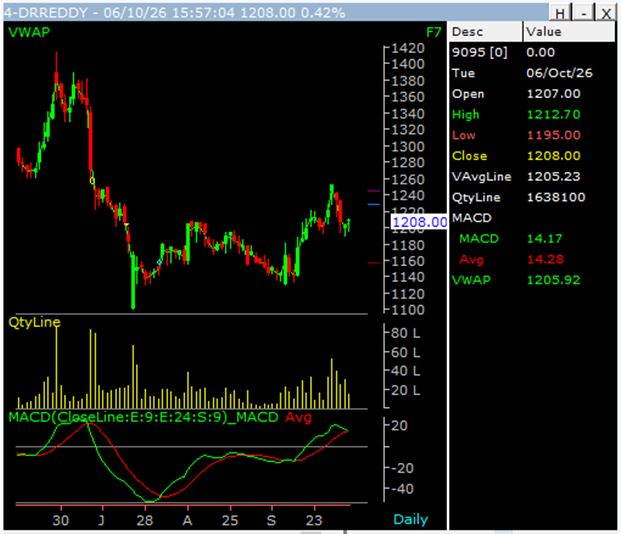This screenshot has width=621, height=534.
Task: Click the J month axis label
Action: 102,520
